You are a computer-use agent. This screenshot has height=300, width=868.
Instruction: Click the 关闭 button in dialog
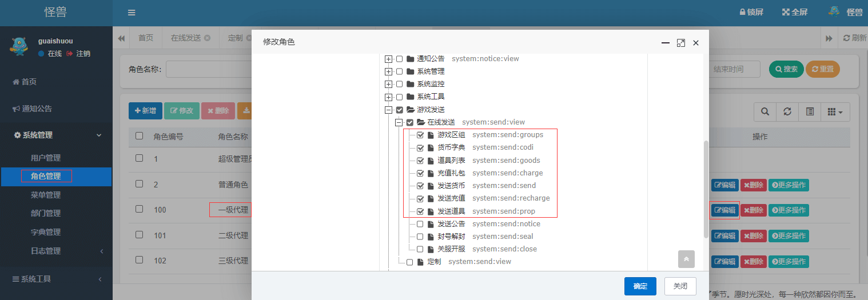pyautogui.click(x=680, y=286)
